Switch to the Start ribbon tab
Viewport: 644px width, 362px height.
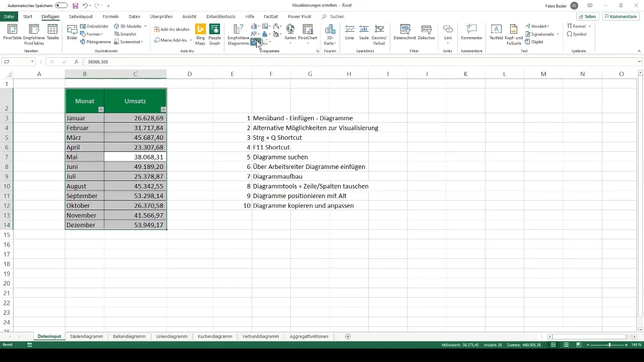tap(28, 17)
